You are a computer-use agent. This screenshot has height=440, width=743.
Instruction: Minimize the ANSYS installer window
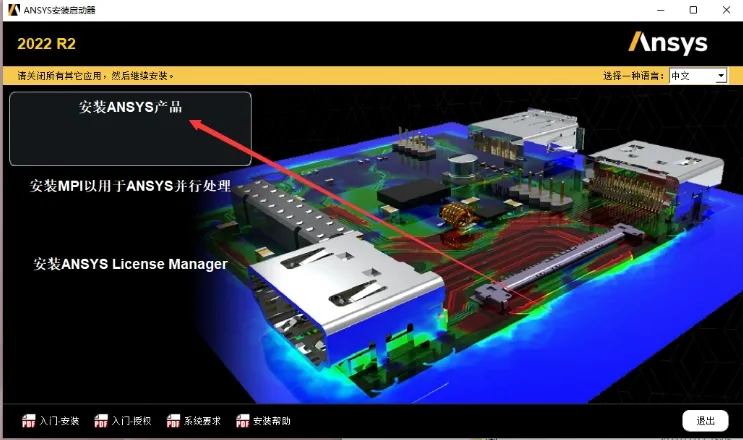tap(661, 10)
